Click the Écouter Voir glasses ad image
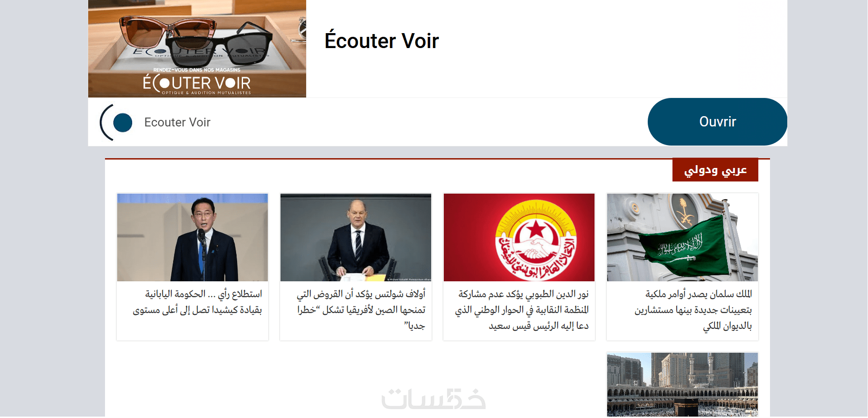 tap(197, 49)
